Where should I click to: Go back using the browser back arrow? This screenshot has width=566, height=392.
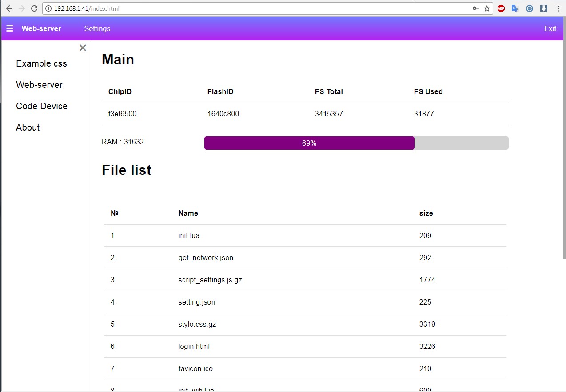[9, 8]
